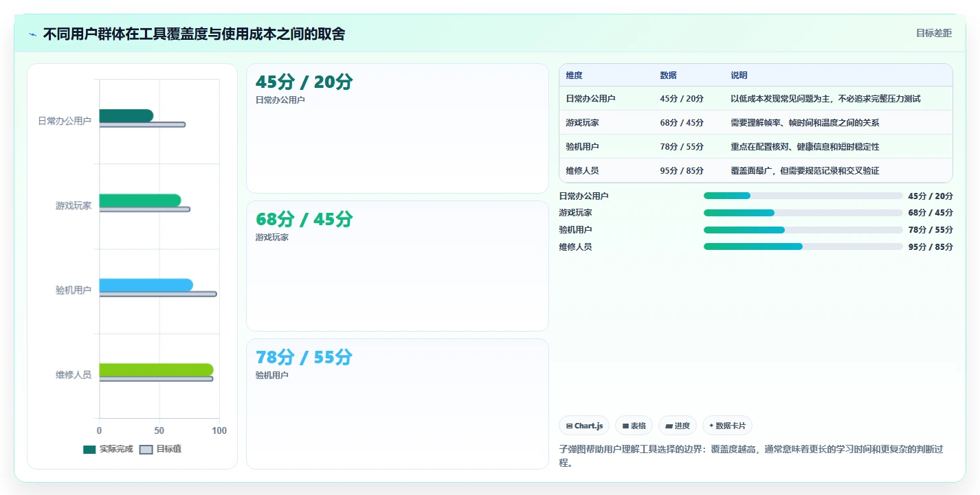Click the 50 tick on chart axis
Viewport: 980px width, 495px height.
point(159,430)
